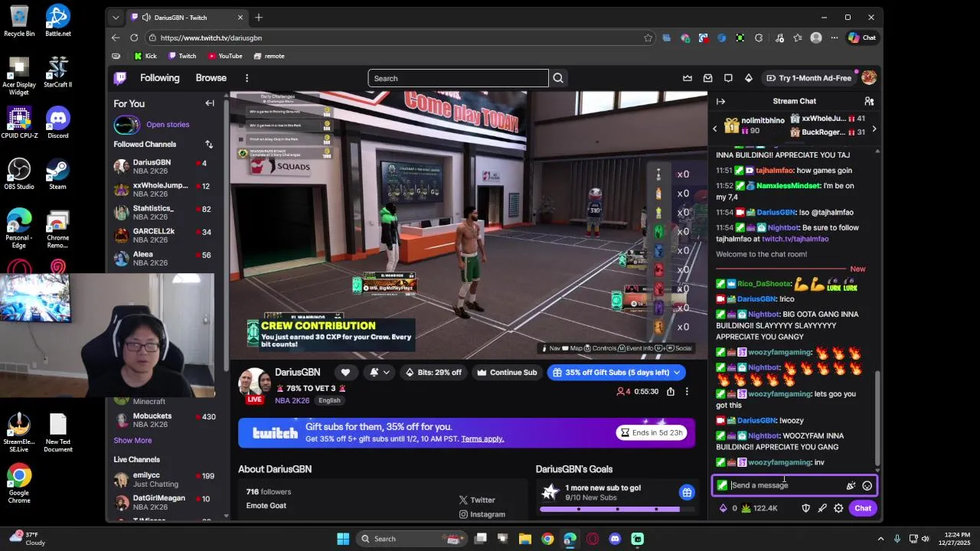
Task: Open chat community users list icon
Action: tap(869, 101)
